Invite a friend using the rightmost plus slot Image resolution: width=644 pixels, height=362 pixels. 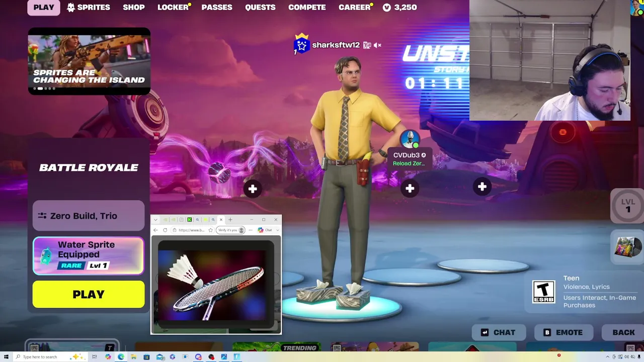[x=482, y=187]
